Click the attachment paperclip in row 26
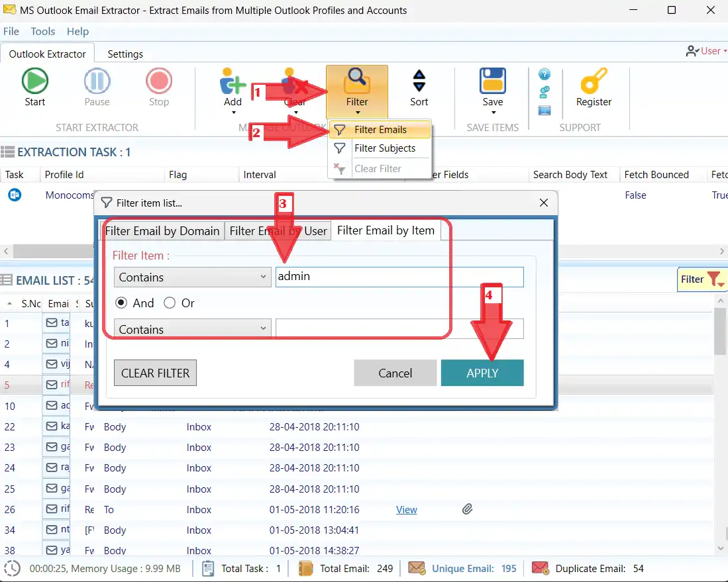Viewport: 728px width, 582px height. (x=467, y=509)
